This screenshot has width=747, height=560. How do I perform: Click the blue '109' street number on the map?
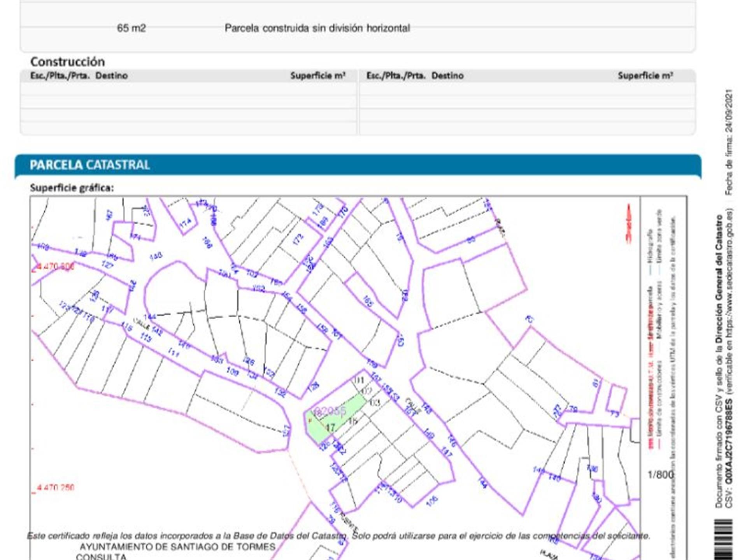coord(232,372)
